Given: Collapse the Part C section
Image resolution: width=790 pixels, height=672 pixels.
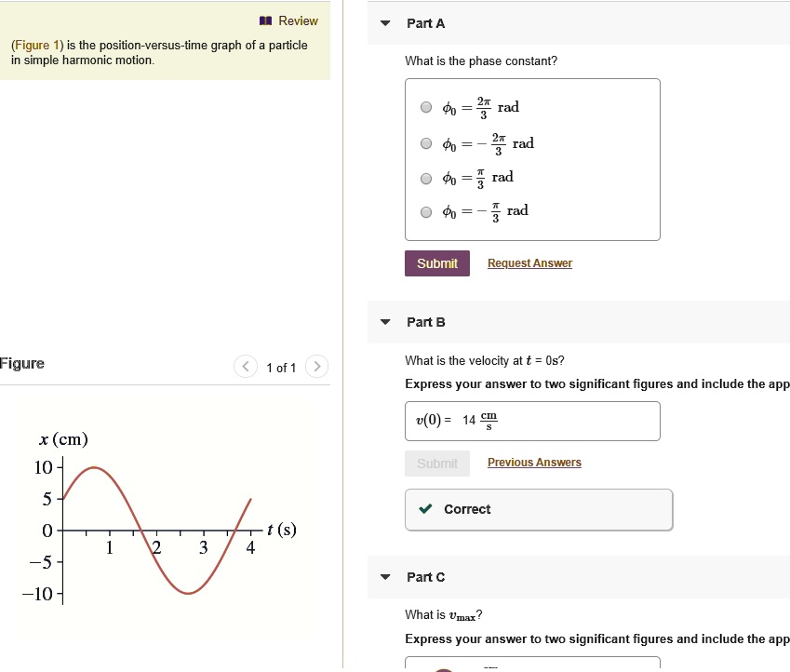Looking at the screenshot, I should [385, 576].
